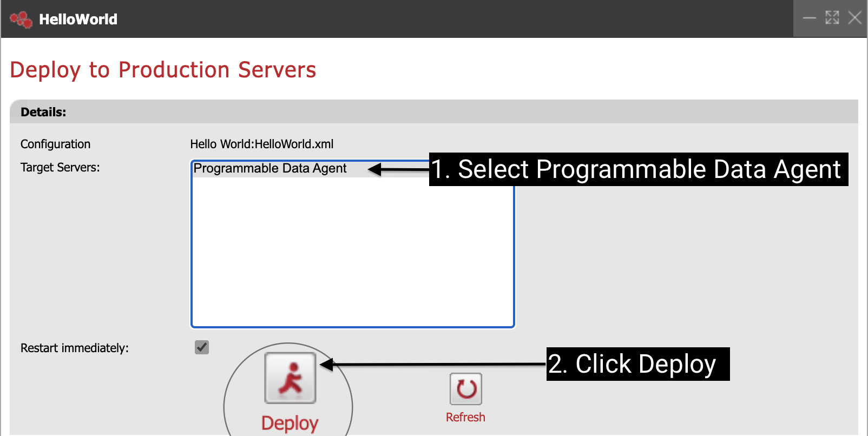Click the Refresh circular arrow icon
The height and width of the screenshot is (436, 868).
[466, 389]
